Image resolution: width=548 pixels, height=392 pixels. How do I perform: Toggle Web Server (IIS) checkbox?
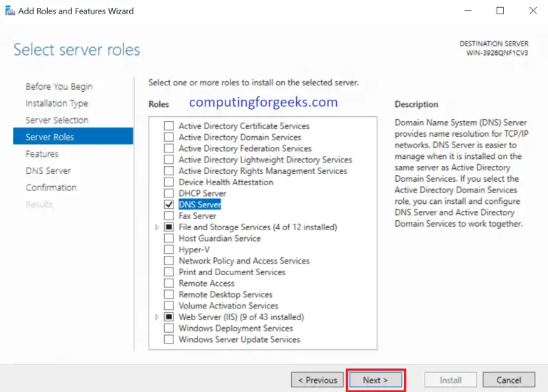[169, 316]
